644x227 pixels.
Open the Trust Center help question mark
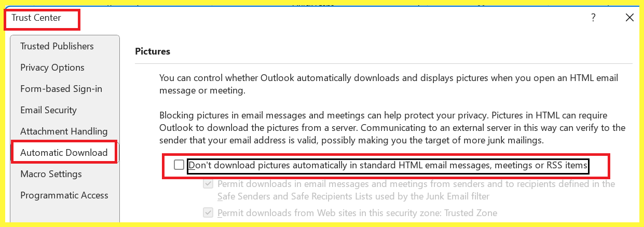[593, 18]
